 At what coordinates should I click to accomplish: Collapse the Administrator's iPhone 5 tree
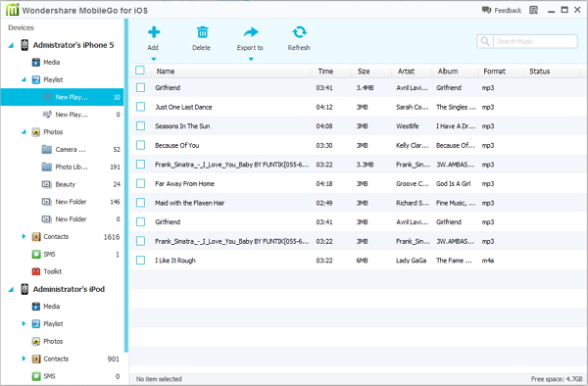pos(11,45)
